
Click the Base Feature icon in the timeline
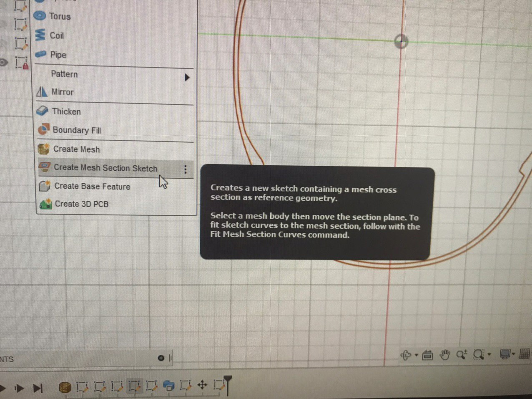click(x=64, y=387)
